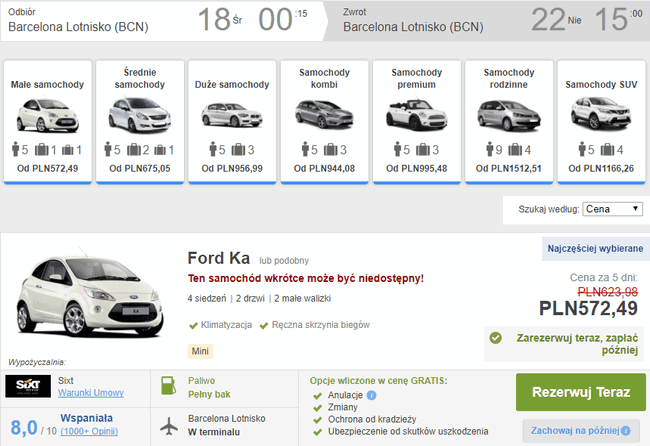Select the Samochody rodzinne category card
Image resolution: width=650 pixels, height=446 pixels.
pos(509,122)
